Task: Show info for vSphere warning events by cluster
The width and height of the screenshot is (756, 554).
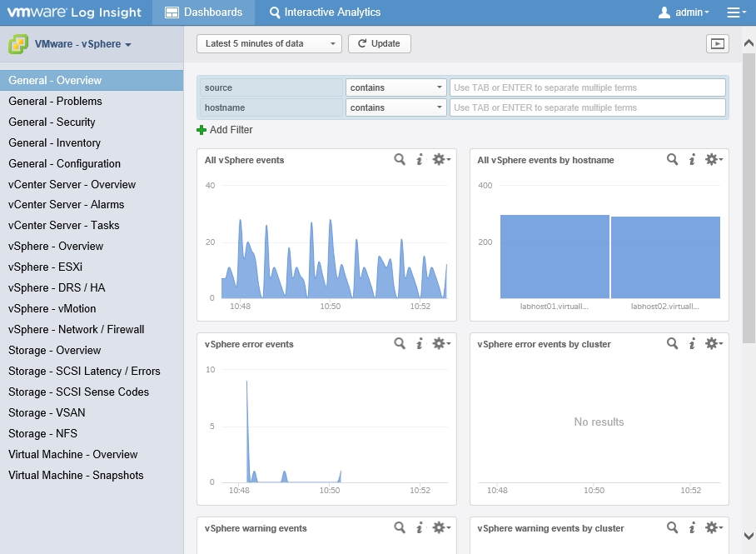Action: click(x=693, y=527)
